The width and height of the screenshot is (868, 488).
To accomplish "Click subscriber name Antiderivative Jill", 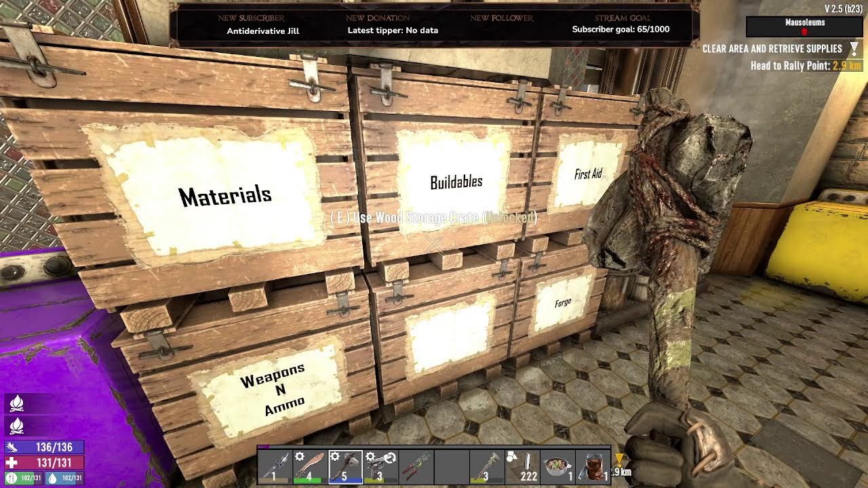I will click(x=263, y=30).
